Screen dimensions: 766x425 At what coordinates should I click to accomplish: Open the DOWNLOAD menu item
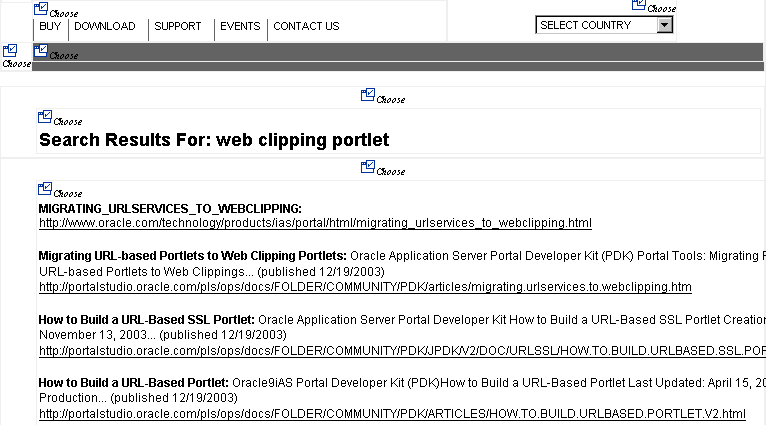[105, 26]
